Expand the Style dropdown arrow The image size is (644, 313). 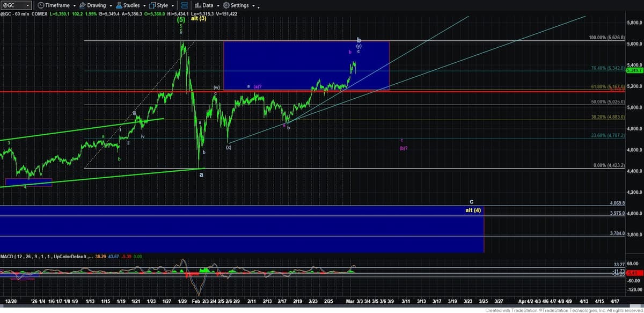(173, 6)
